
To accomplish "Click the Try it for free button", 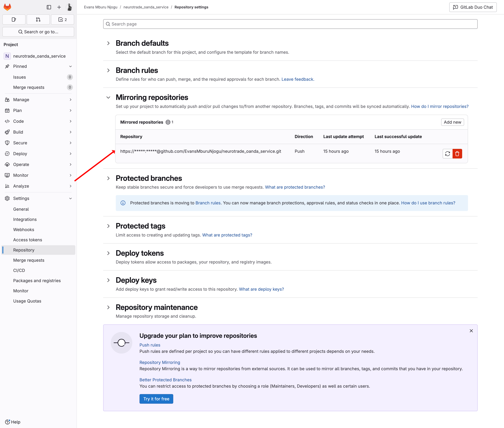I will (x=156, y=399).
